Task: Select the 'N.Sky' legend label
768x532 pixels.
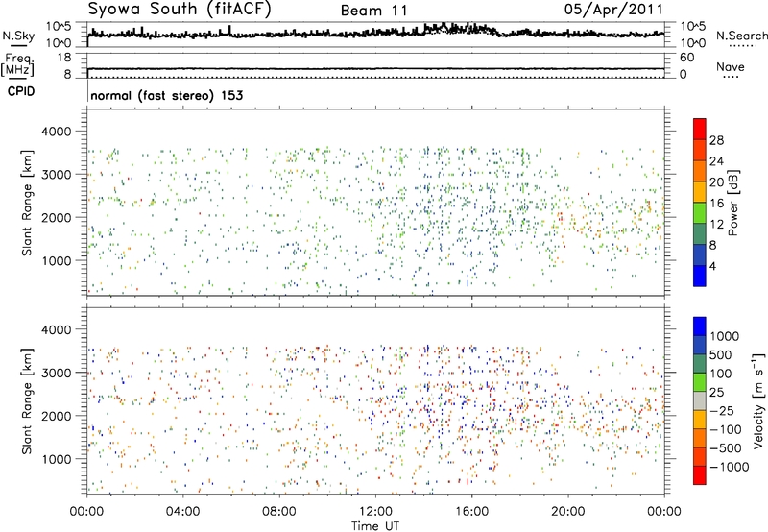Action: tap(18, 36)
